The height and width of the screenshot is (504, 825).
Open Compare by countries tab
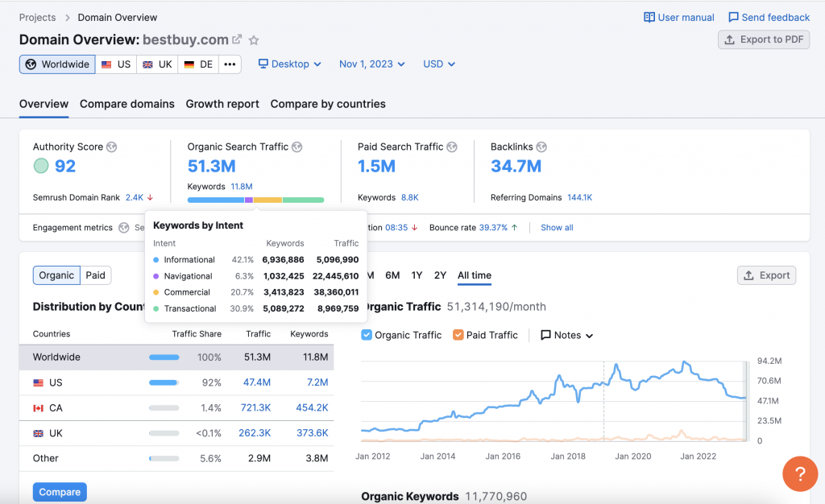point(328,104)
